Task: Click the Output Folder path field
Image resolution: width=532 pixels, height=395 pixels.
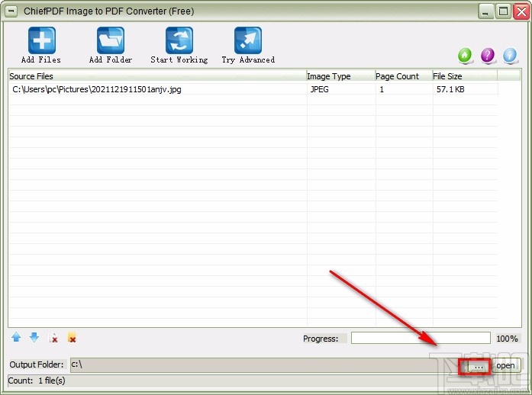Action: pos(268,364)
